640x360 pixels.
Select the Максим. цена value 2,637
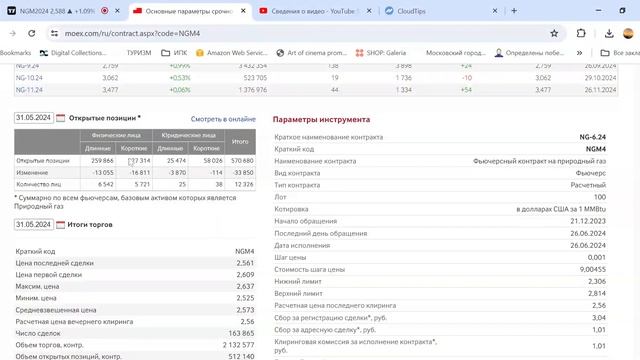pos(245,286)
